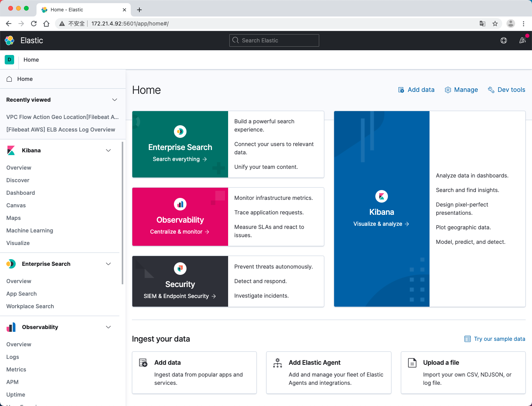Image resolution: width=532 pixels, height=406 pixels.
Task: Click the Home house icon in sidebar
Action: point(9,79)
